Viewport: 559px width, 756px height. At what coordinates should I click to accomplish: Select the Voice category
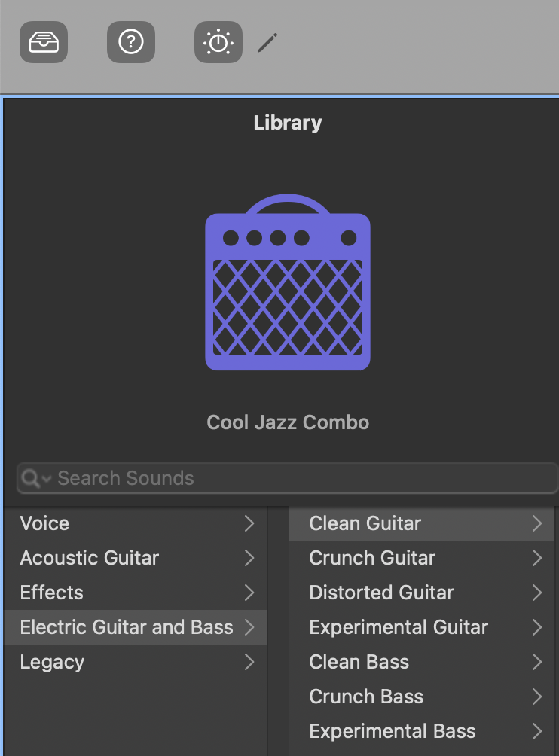pyautogui.click(x=135, y=523)
